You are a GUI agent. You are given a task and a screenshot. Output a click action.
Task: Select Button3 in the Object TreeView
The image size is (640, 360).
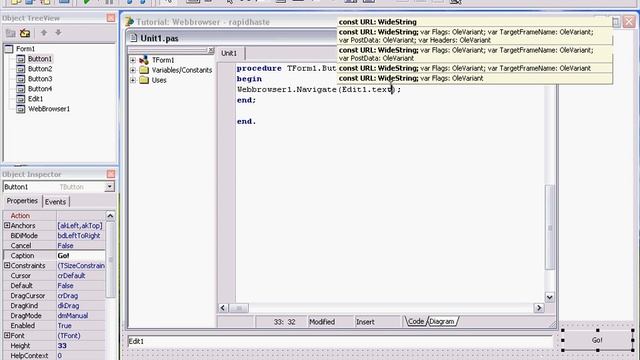pyautogui.click(x=40, y=79)
